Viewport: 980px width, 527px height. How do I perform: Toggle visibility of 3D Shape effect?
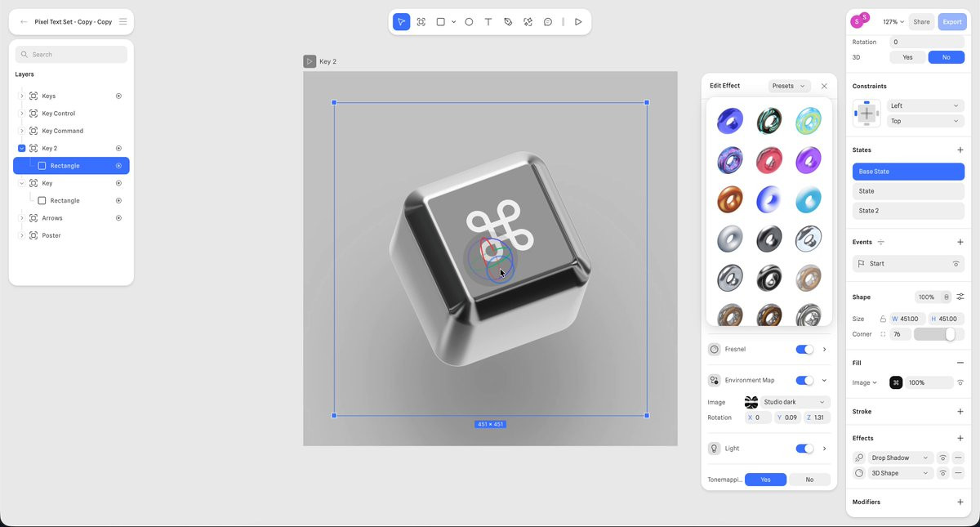coord(942,473)
